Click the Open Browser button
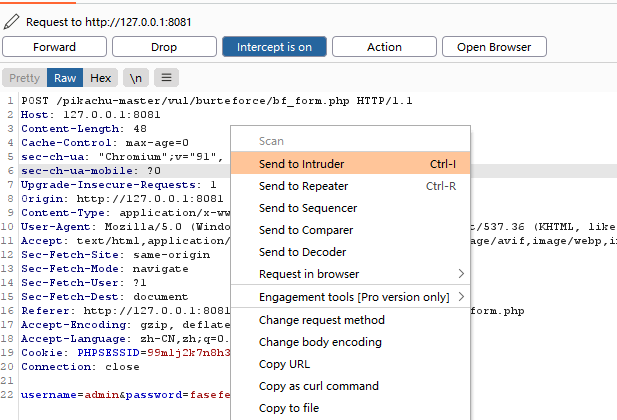Viewport: 617px width, 420px height. [x=493, y=47]
